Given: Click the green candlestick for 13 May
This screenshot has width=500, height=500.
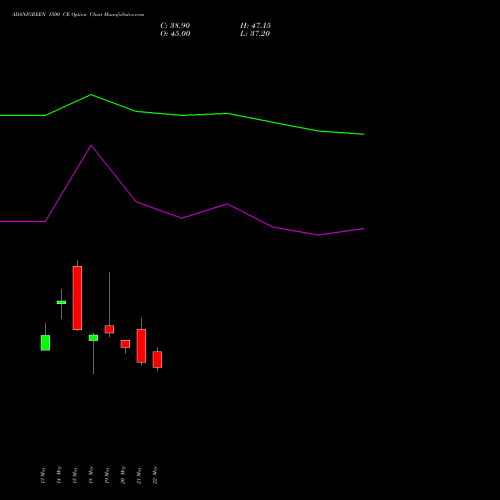Looking at the screenshot, I should [x=45, y=343].
